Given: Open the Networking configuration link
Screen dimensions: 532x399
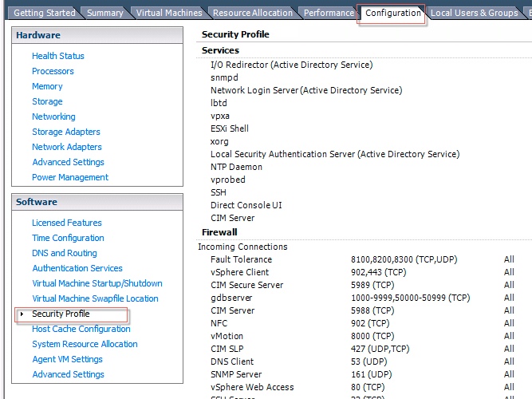Looking at the screenshot, I should point(53,117).
